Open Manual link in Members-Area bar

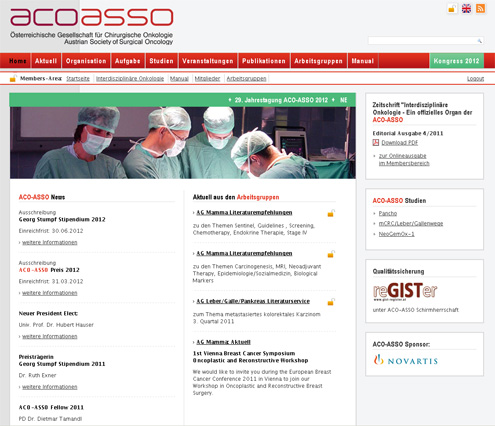[179, 79]
